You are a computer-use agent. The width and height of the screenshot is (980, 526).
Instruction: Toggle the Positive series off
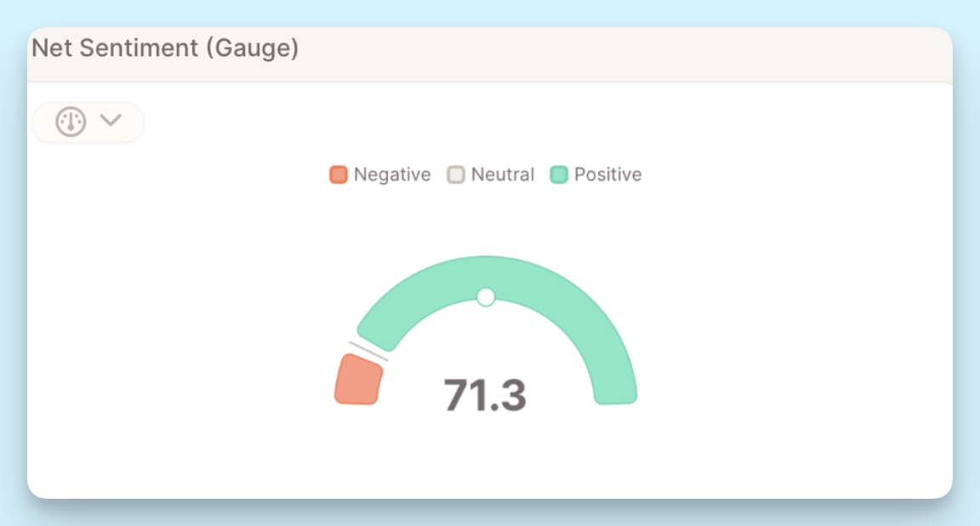[595, 174]
